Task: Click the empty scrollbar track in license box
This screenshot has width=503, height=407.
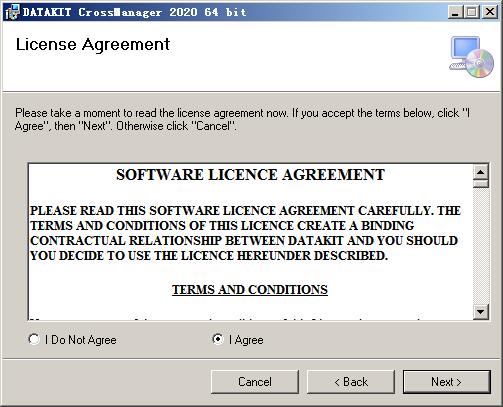Action: 481,246
